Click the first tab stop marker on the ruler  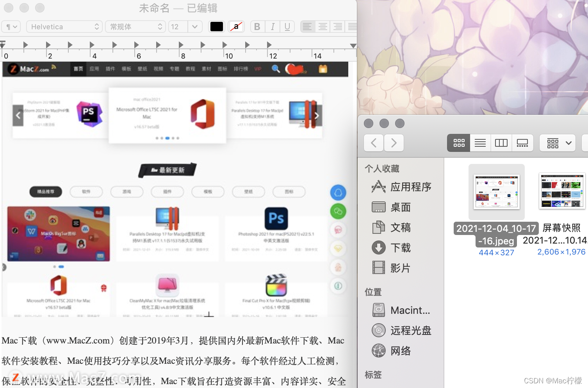pyautogui.click(x=25, y=45)
